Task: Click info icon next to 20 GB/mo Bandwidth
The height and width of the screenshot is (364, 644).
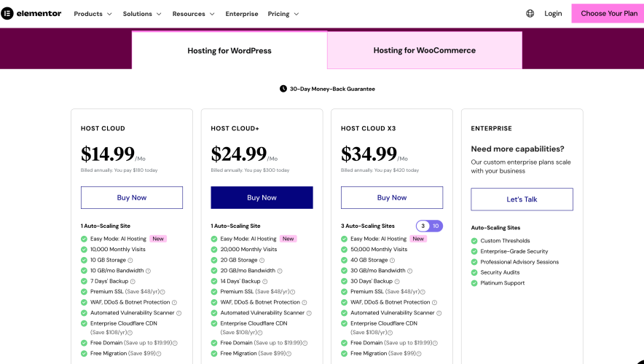Action: [x=280, y=271]
